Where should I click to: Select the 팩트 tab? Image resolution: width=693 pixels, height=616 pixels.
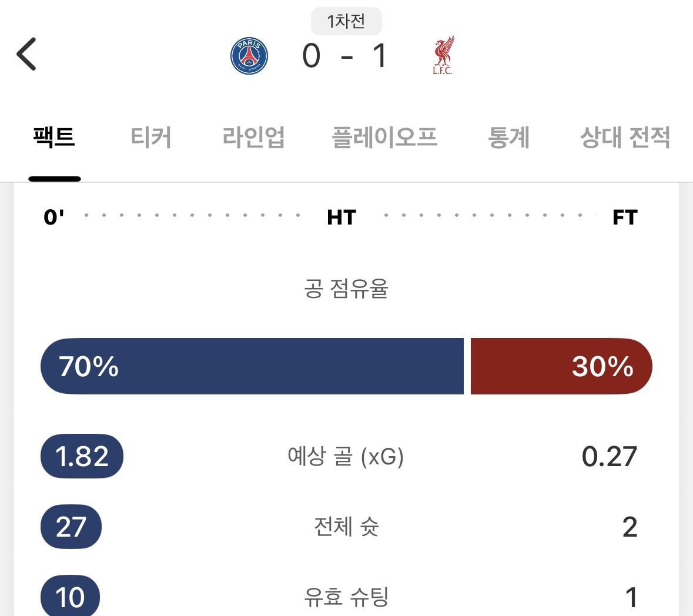coord(54,138)
